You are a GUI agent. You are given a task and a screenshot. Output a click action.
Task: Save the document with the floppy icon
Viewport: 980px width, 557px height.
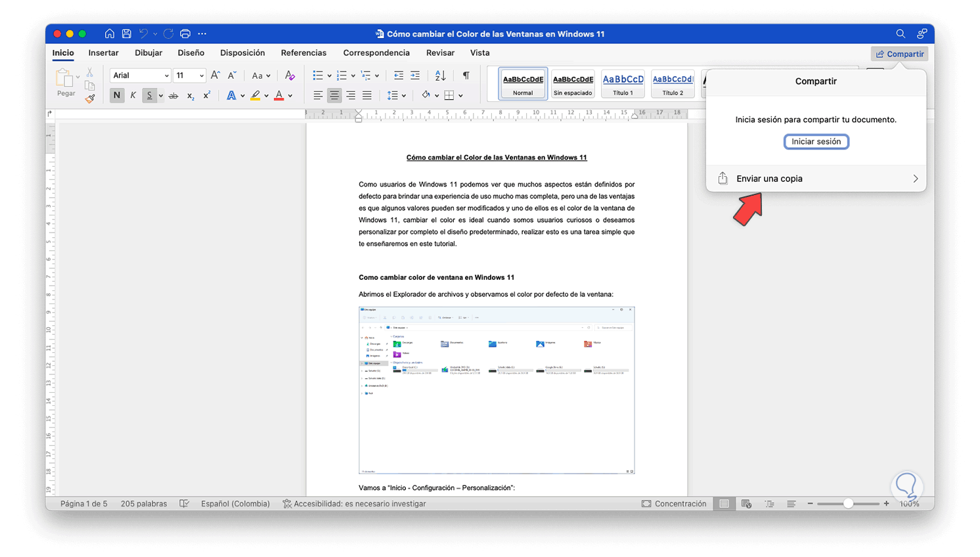[127, 33]
